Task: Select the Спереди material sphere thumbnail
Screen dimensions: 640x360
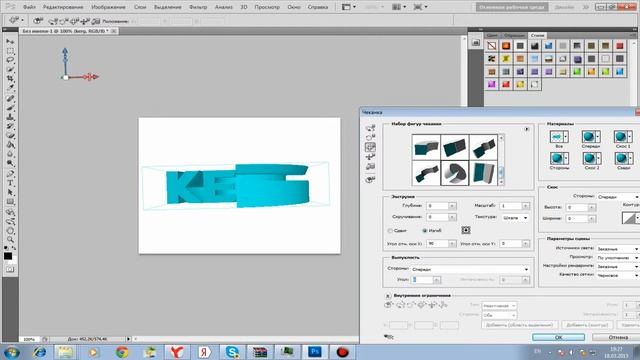Action: 589,136
